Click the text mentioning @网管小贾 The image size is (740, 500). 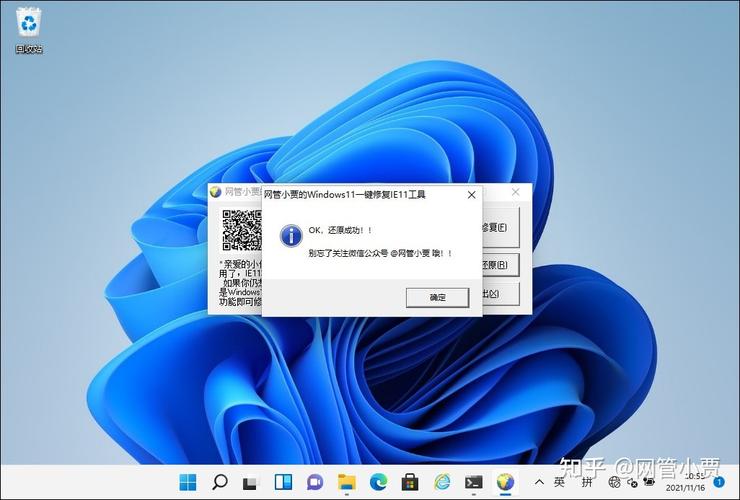(x=380, y=254)
